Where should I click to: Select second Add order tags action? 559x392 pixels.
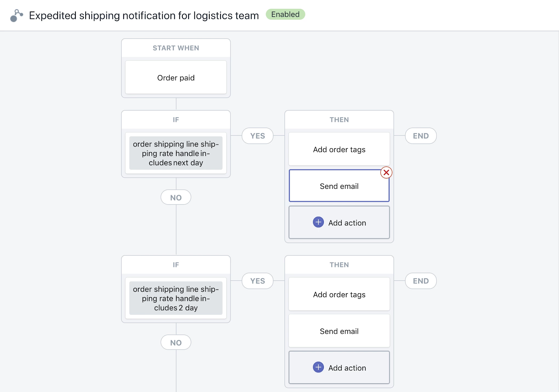(x=339, y=295)
